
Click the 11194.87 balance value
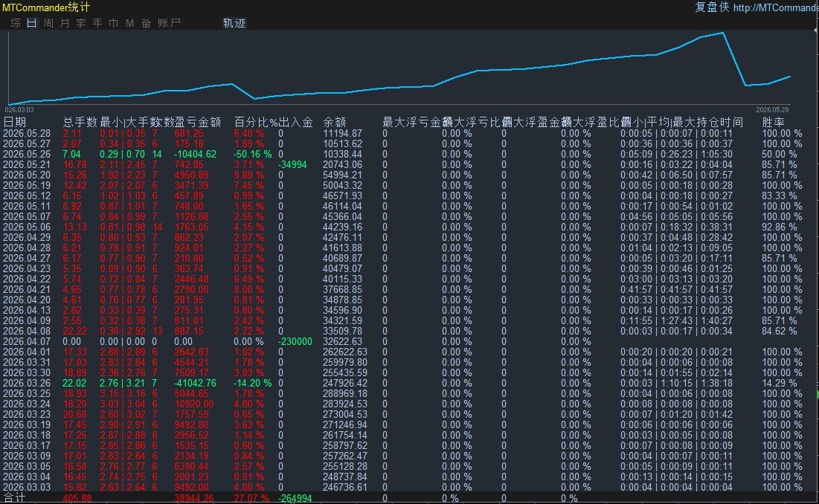point(343,133)
